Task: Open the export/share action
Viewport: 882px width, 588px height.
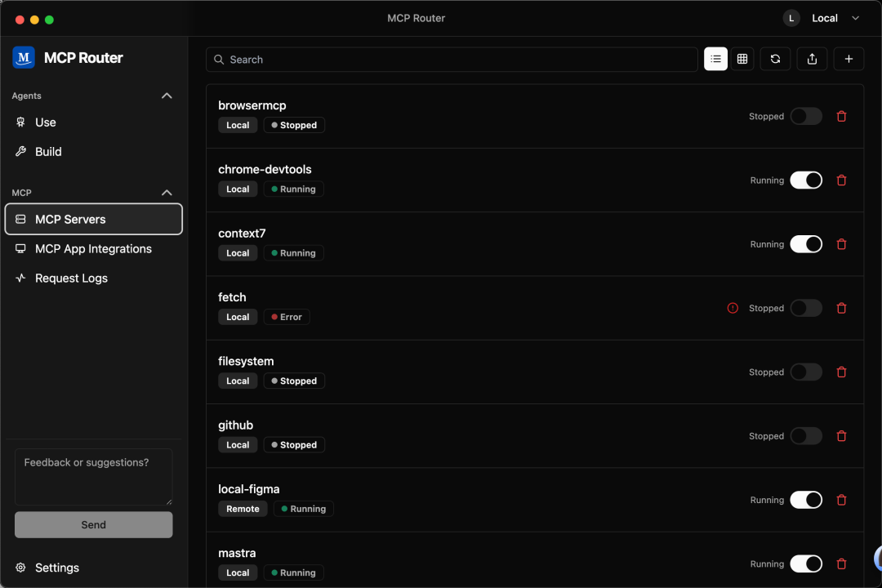Action: point(812,59)
